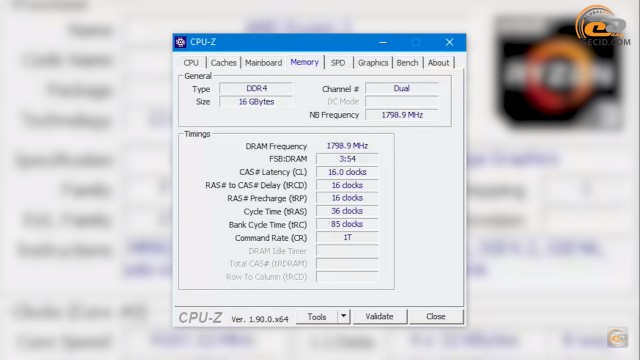640x360 pixels.
Task: Click the CPU-Z title bar text
Action: pyautogui.click(x=203, y=42)
